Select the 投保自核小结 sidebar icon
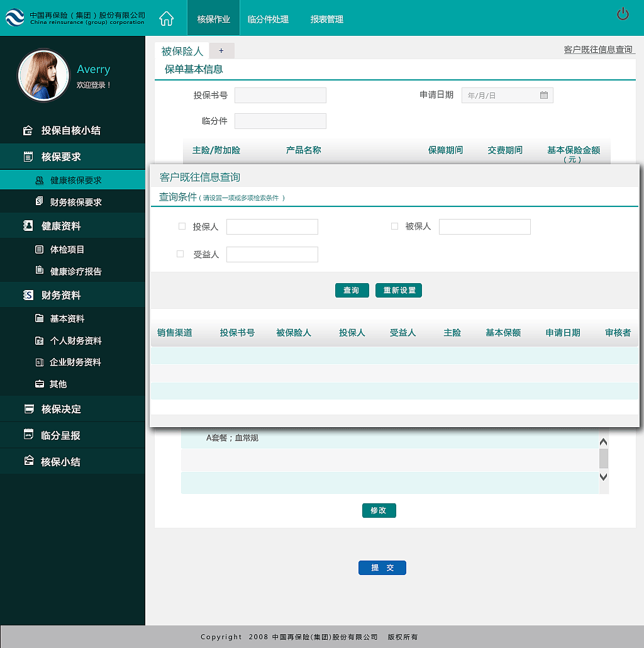This screenshot has width=644, height=648. click(28, 130)
